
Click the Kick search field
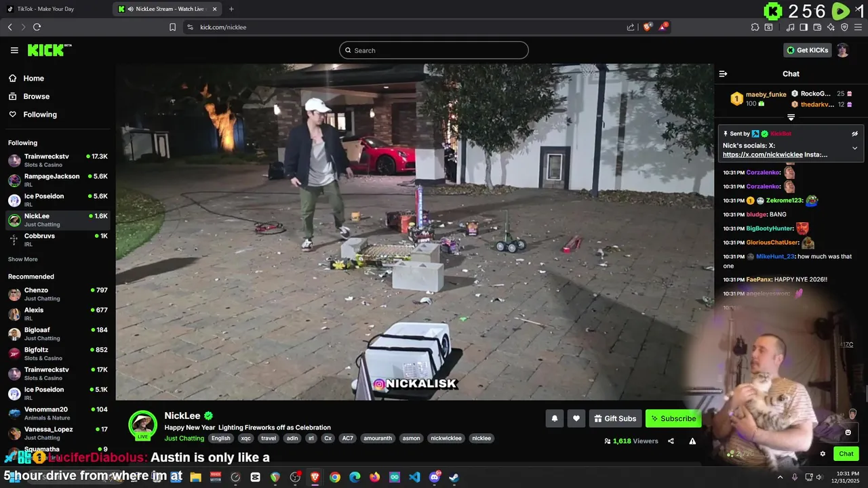[x=434, y=50]
